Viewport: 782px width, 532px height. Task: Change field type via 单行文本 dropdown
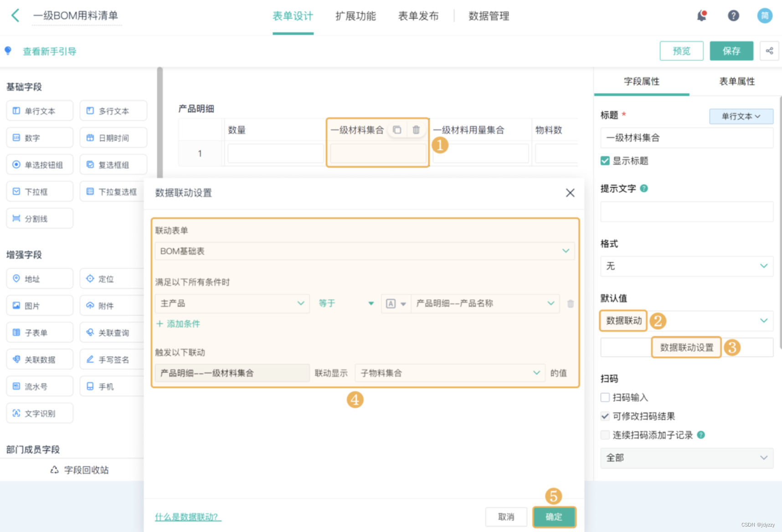(x=741, y=116)
